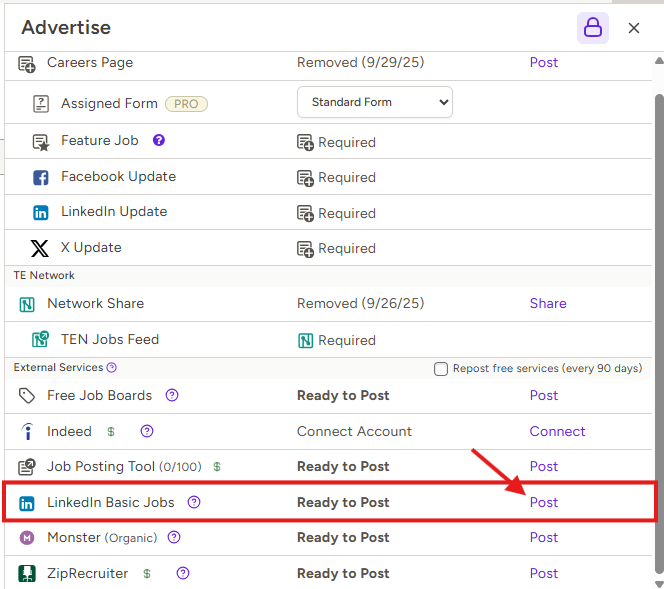Click Required icon in LinkedIn Update row

coord(305,213)
